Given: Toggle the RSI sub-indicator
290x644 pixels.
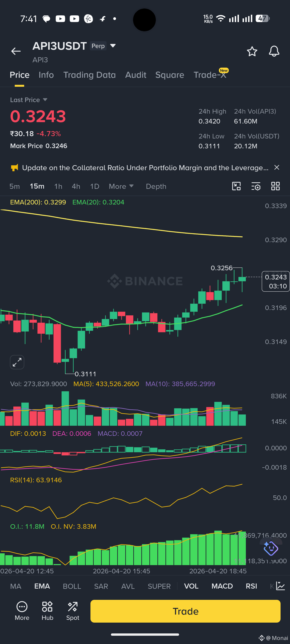Looking at the screenshot, I should pyautogui.click(x=251, y=586).
